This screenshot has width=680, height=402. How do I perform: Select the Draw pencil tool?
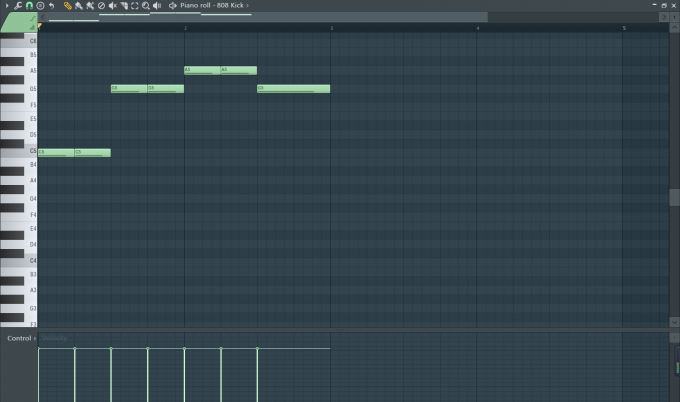coord(68,5)
